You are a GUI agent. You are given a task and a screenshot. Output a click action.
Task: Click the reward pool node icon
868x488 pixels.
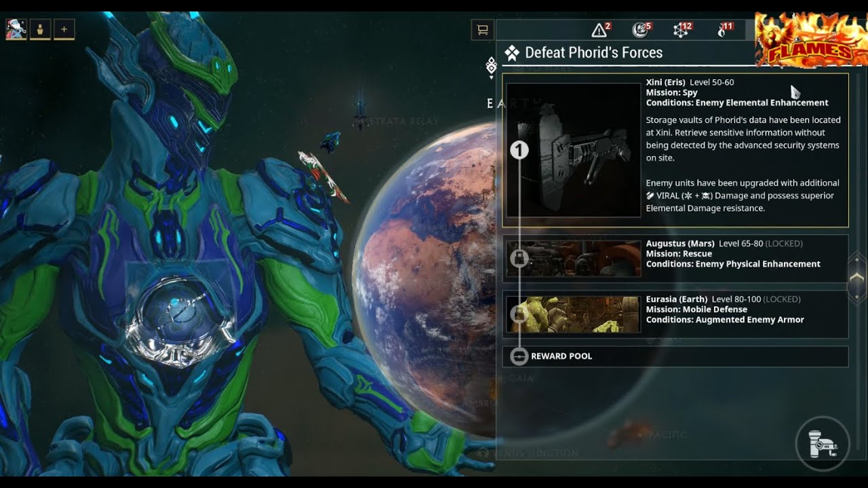pos(519,357)
